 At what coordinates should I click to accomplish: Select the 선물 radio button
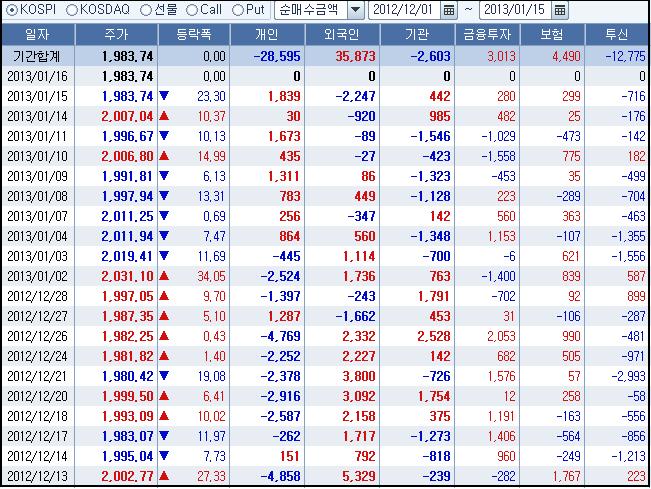(146, 10)
